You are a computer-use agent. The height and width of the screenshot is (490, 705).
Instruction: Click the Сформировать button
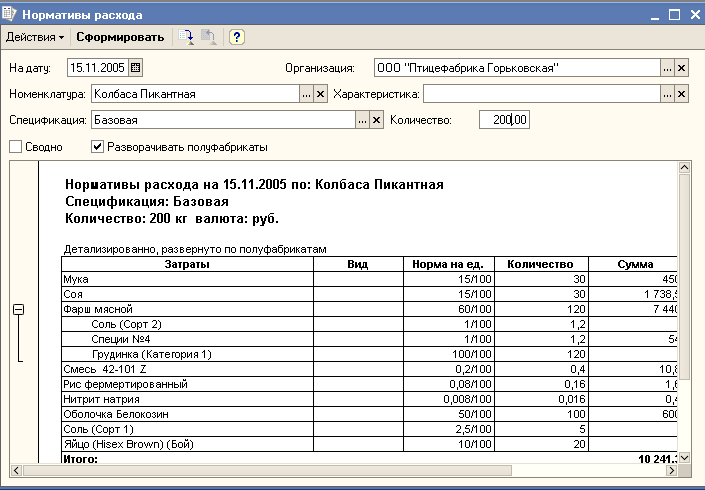point(120,37)
